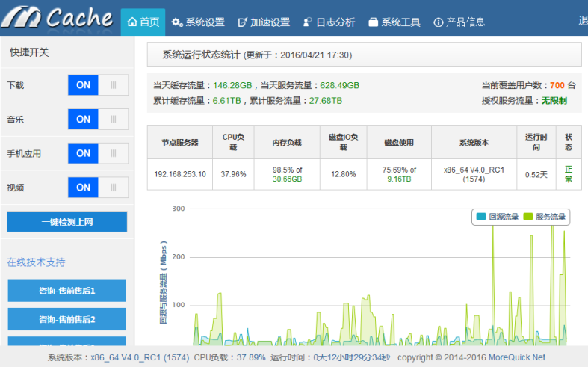
Task: Click the 节点服务器 column header
Action: click(x=180, y=142)
